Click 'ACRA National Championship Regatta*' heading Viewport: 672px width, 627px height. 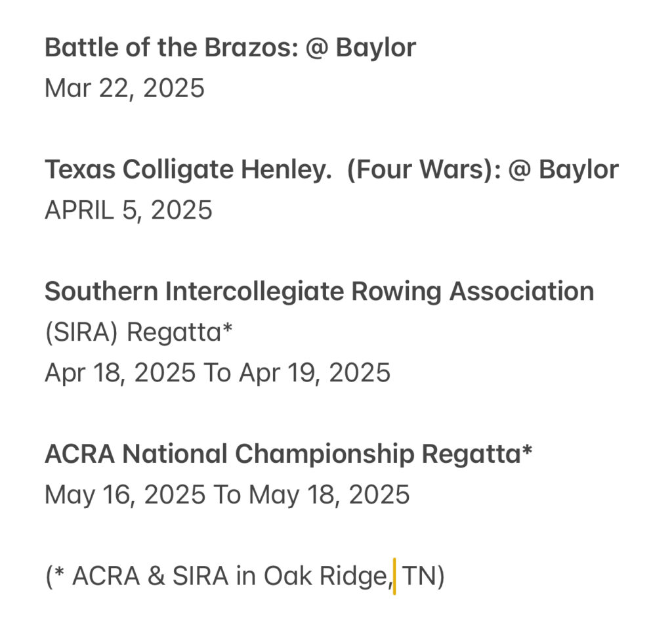click(289, 454)
